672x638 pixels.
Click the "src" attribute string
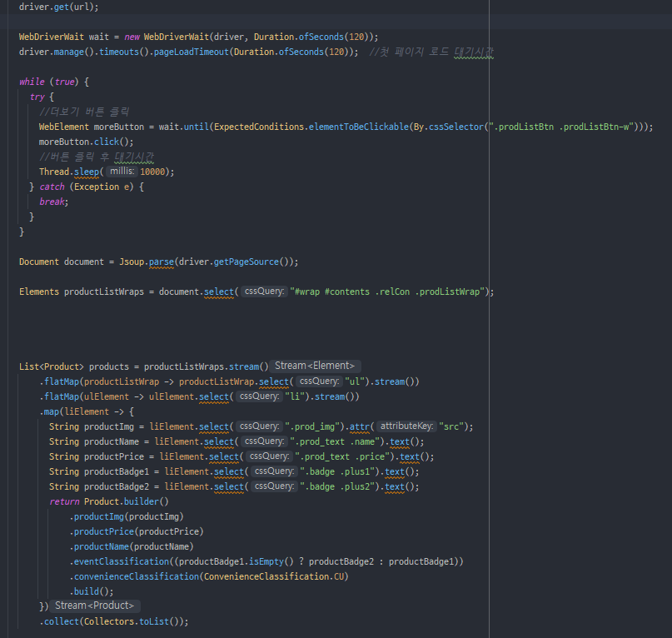(x=451, y=427)
